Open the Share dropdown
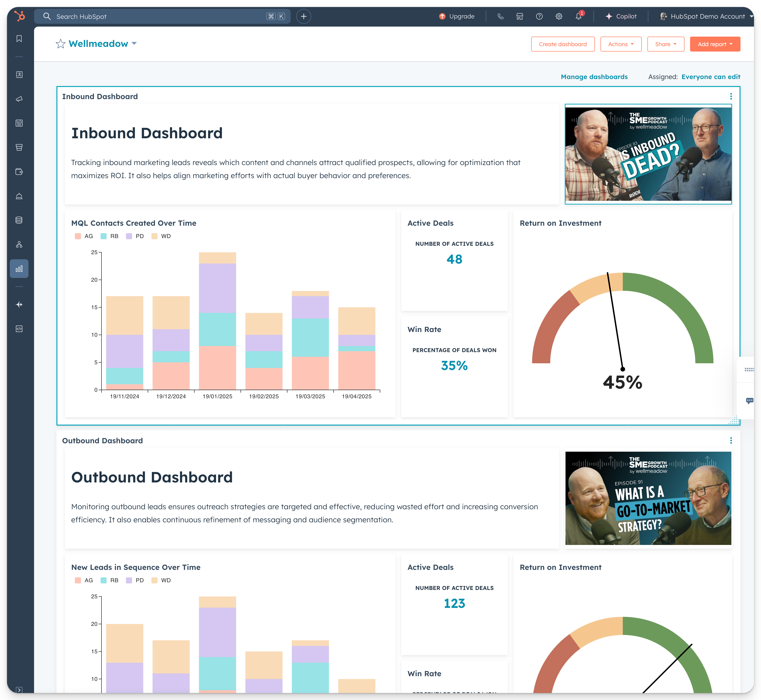The height and width of the screenshot is (700, 761). pos(666,44)
